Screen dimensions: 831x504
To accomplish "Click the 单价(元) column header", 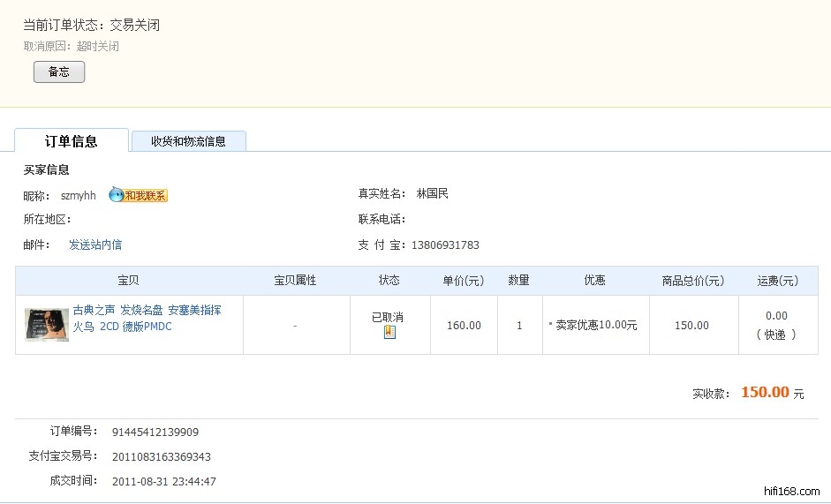I will [464, 281].
